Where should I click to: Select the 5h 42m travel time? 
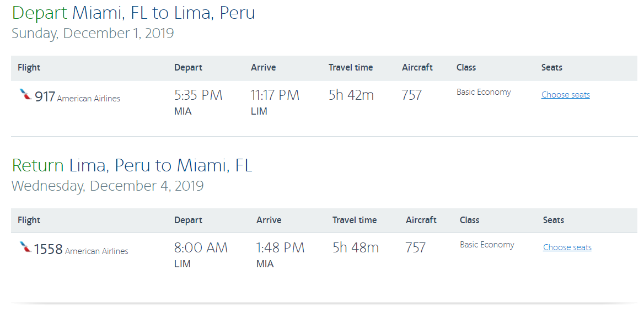(x=351, y=95)
